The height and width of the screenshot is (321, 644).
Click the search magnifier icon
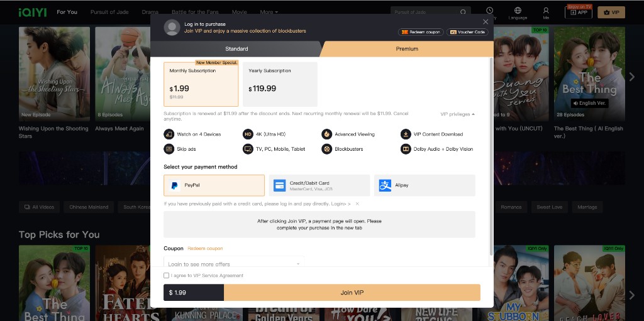[x=464, y=12]
